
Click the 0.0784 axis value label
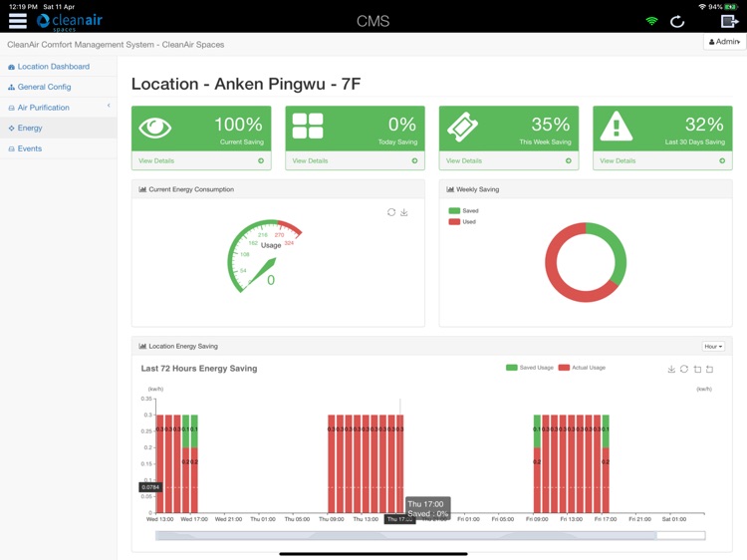click(150, 487)
